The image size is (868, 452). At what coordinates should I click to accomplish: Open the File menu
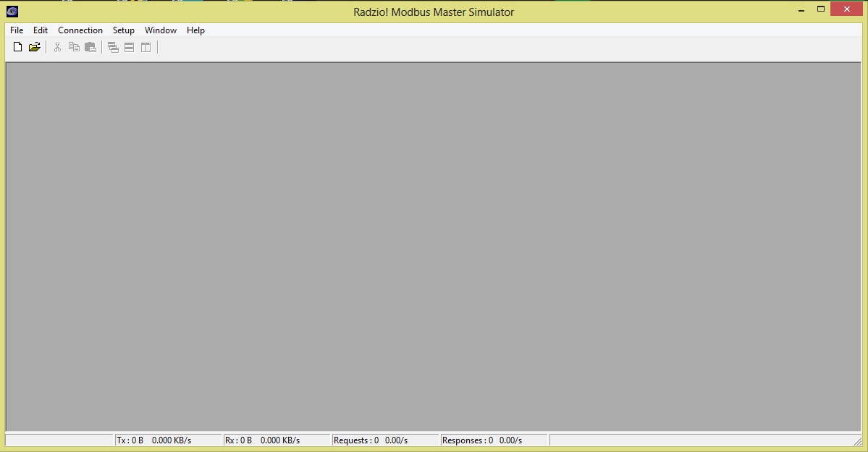point(17,30)
